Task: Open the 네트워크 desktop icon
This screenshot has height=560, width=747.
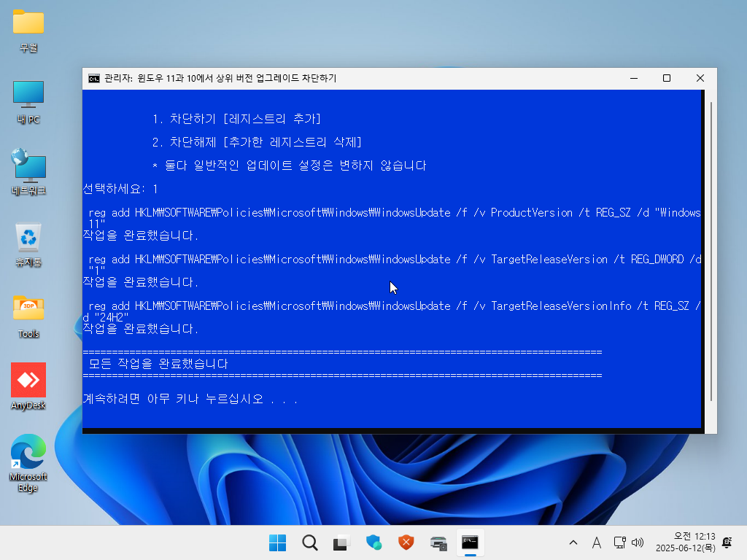Action: [x=28, y=172]
